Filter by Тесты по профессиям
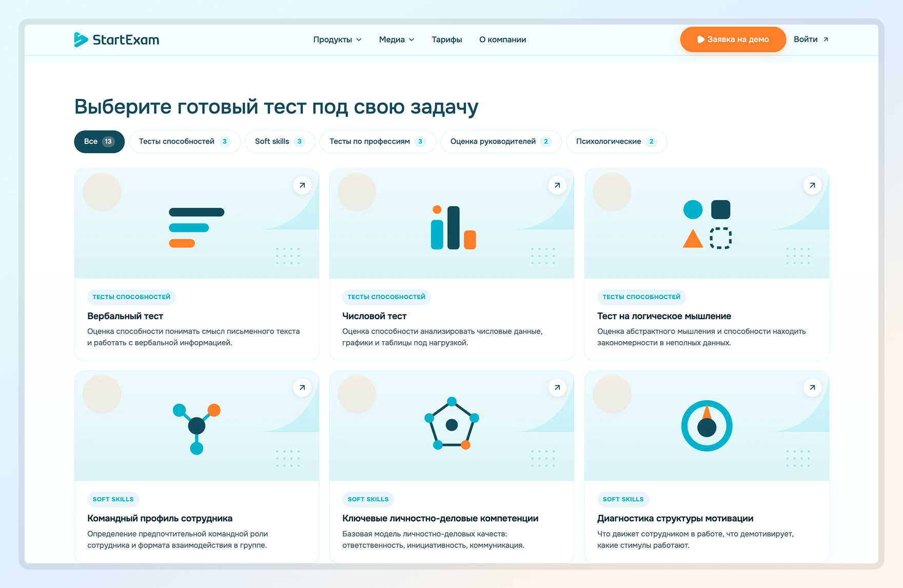The height and width of the screenshot is (588, 903). 378,142
